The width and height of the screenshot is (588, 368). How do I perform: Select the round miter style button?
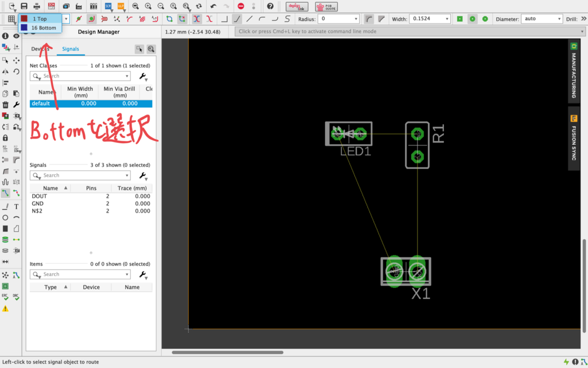pyautogui.click(x=369, y=19)
